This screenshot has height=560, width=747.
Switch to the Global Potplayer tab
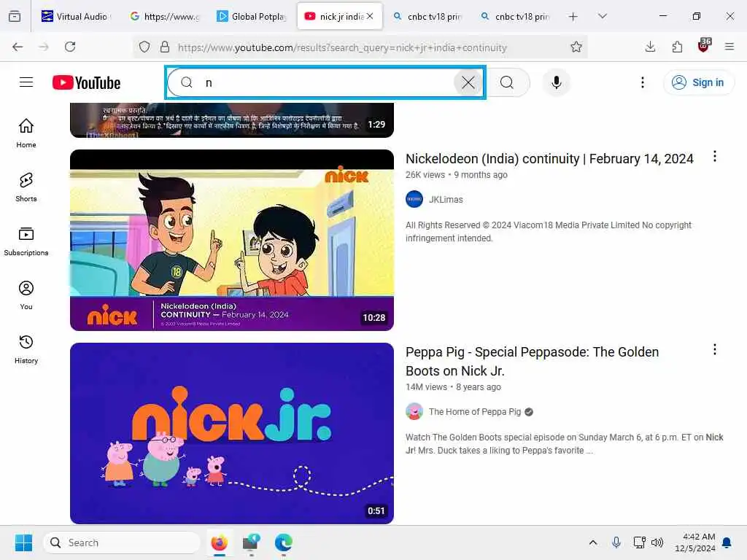tap(252, 16)
